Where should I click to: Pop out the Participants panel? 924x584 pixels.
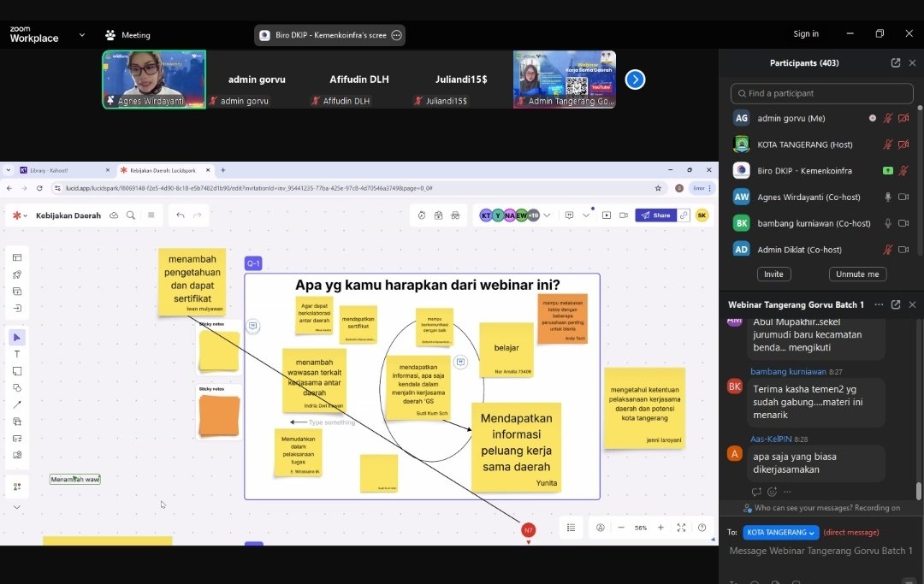(x=896, y=63)
